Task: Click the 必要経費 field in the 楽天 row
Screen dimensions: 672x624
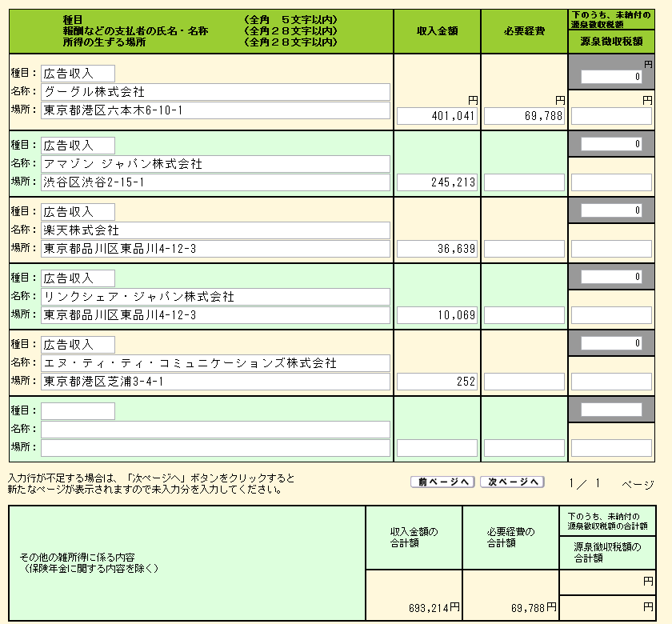Action: click(524, 249)
